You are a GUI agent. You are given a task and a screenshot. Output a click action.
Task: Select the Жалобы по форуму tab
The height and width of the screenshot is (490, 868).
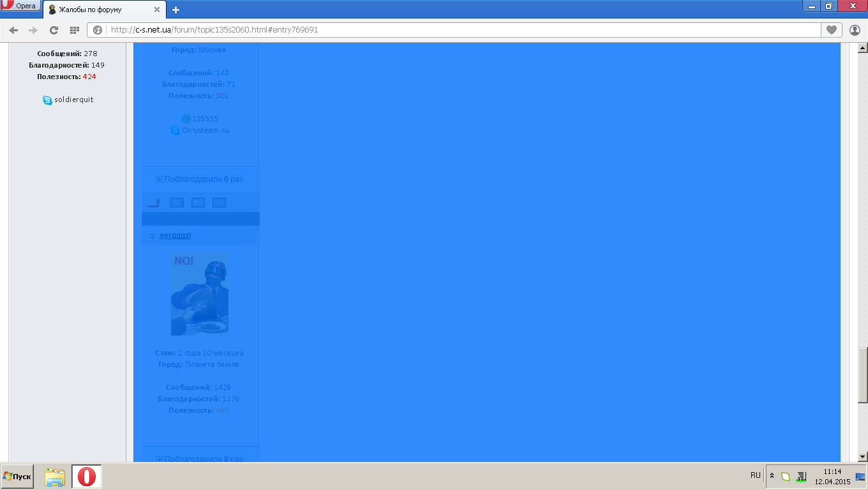point(101,10)
